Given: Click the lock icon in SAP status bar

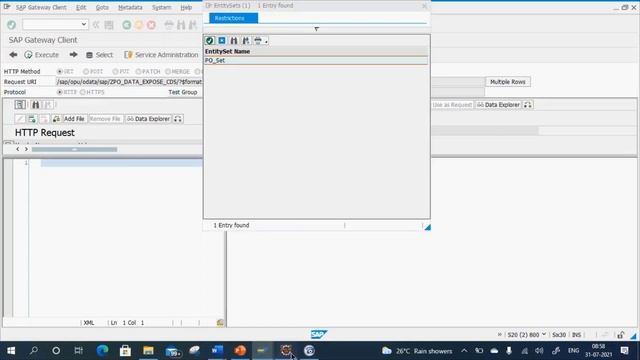Looking at the screenshot, I should (620, 335).
